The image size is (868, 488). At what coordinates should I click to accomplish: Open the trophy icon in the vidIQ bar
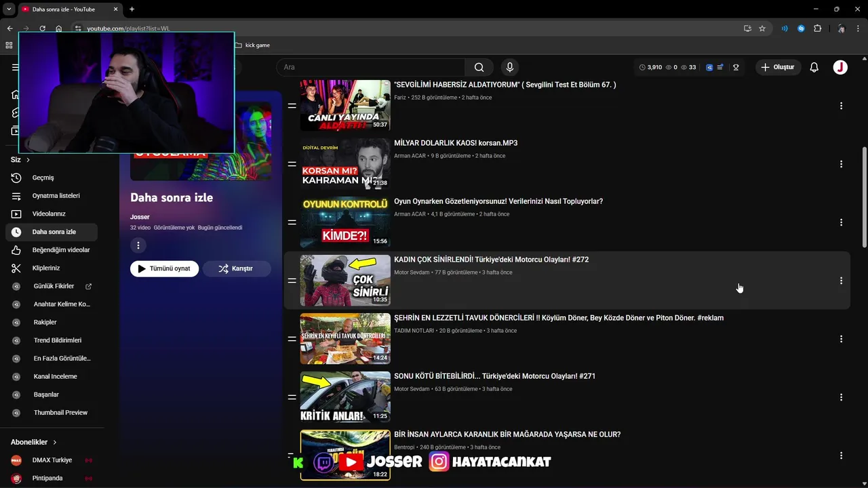(x=736, y=67)
